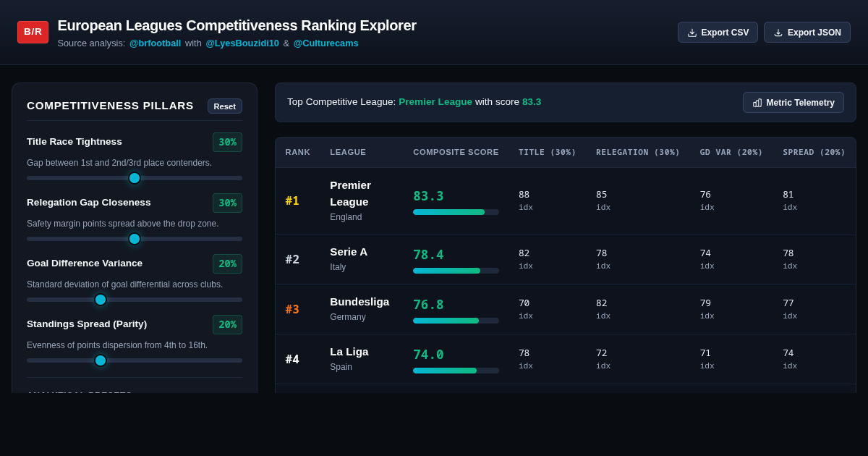Click the Export JSON button
The image size is (868, 456).
807,33
